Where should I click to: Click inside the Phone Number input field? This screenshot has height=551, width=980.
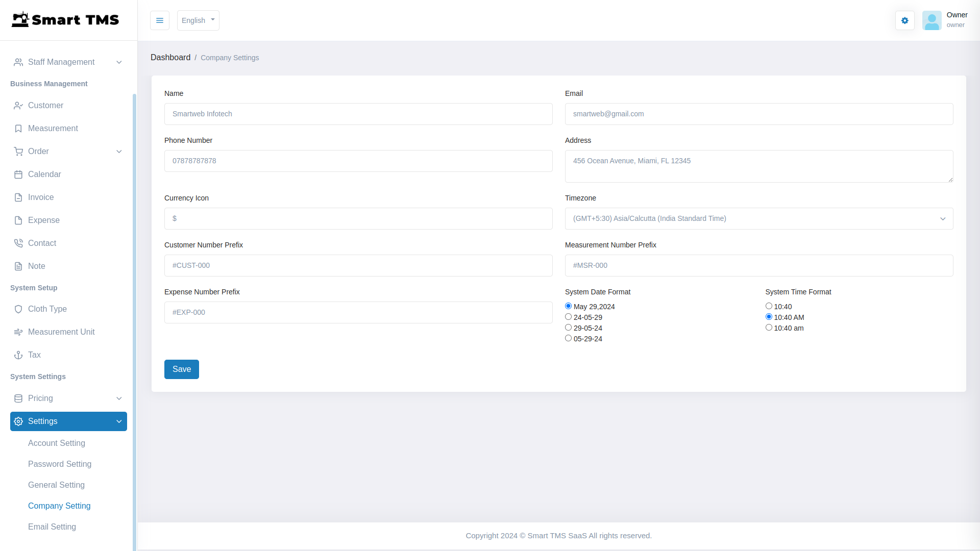point(358,161)
